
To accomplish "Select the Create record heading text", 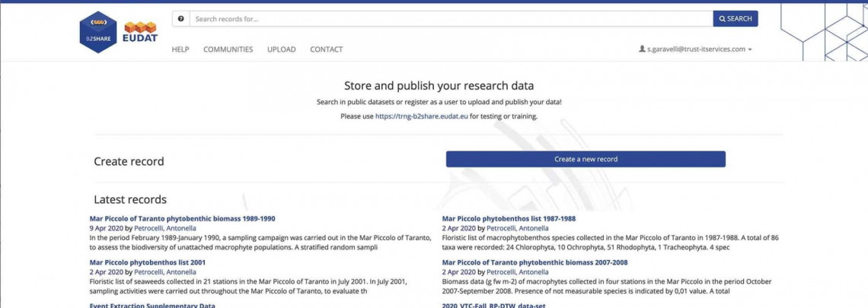I will click(x=129, y=161).
